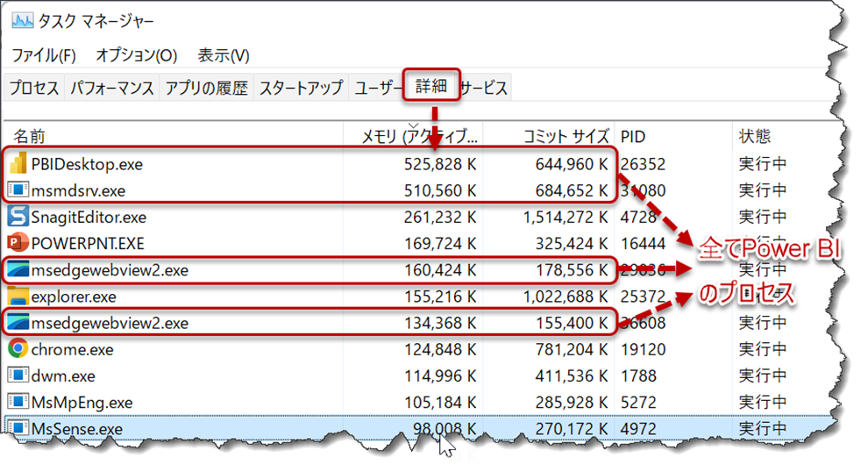Image resolution: width=868 pixels, height=472 pixels.
Task: Click memory value 261,232 K
Action: pyautogui.click(x=440, y=218)
